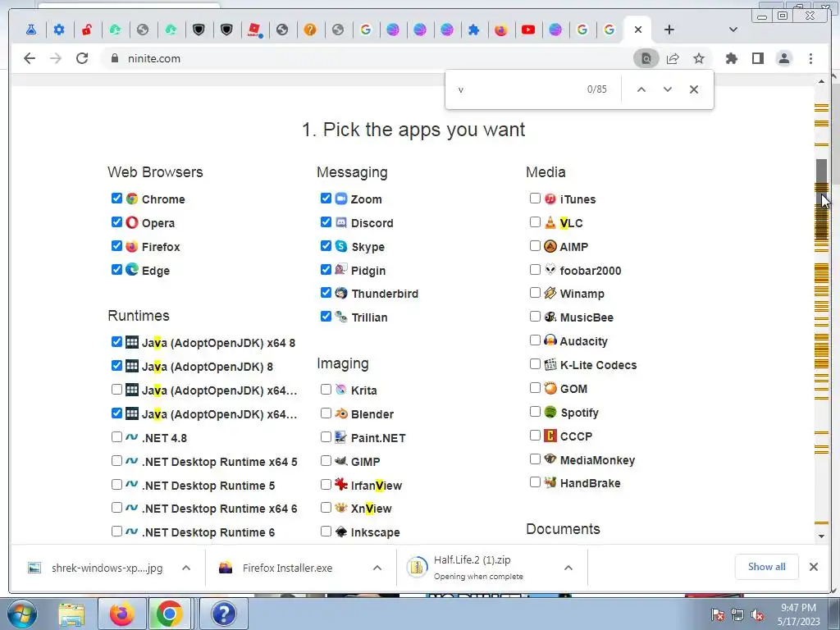
Task: Click the find-in-page magnifier icon in the address bar
Action: [646, 58]
